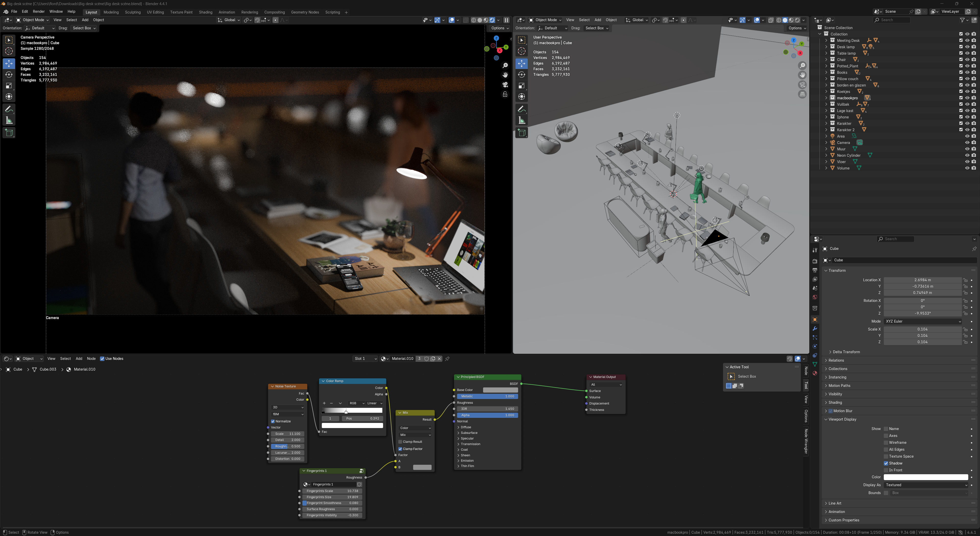Expand the Potted_Plant collection
The width and height of the screenshot is (980, 536).
pyautogui.click(x=826, y=66)
